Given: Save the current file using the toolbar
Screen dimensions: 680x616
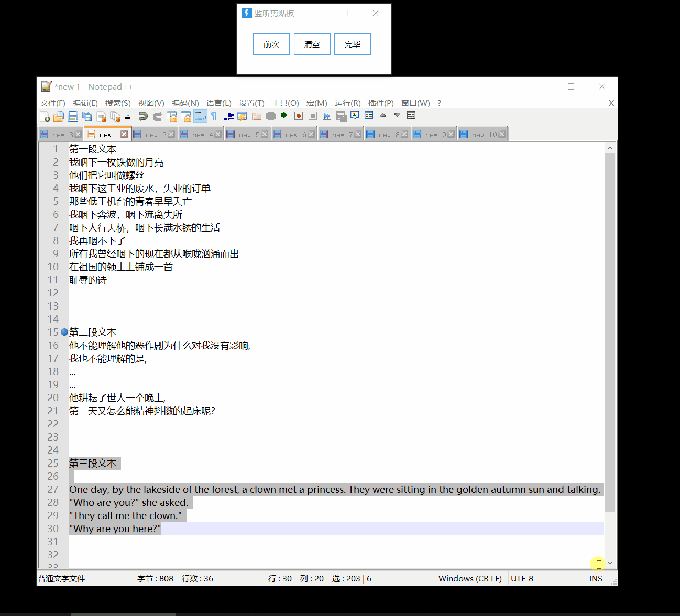Looking at the screenshot, I should click(x=73, y=116).
